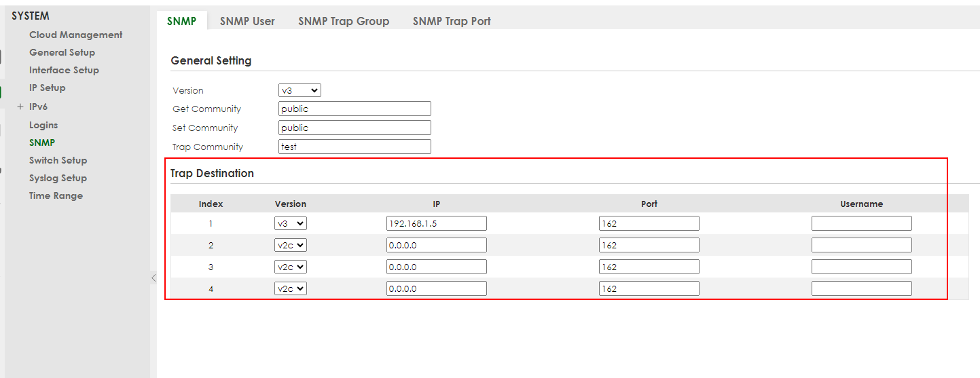Switch to the SNMP User tab
Screen dimensions: 980x378
tap(247, 21)
